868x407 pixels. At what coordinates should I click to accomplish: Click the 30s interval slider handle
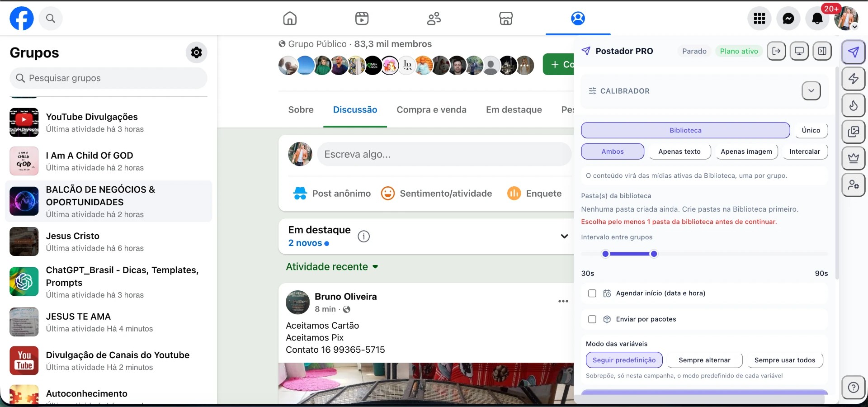click(x=605, y=254)
